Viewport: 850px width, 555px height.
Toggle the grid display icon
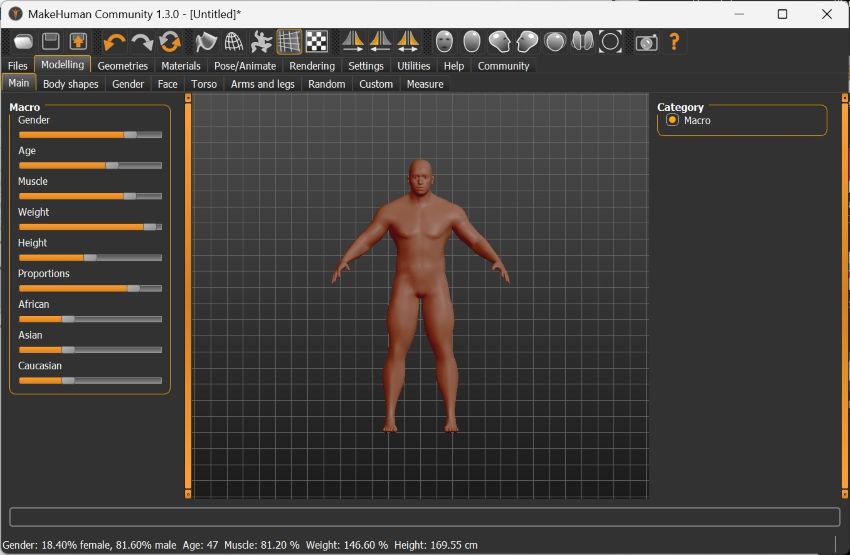click(x=289, y=42)
